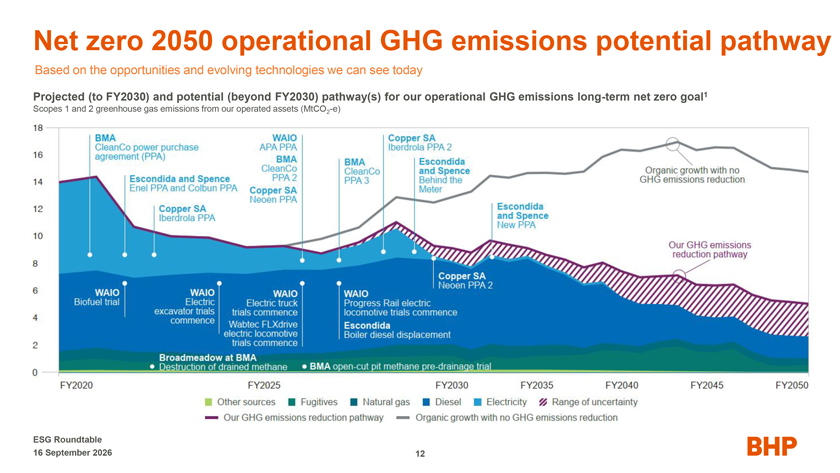Click the 'Copper SA Iberdrola PPA' annotation
The width and height of the screenshot is (840, 473).
(186, 213)
